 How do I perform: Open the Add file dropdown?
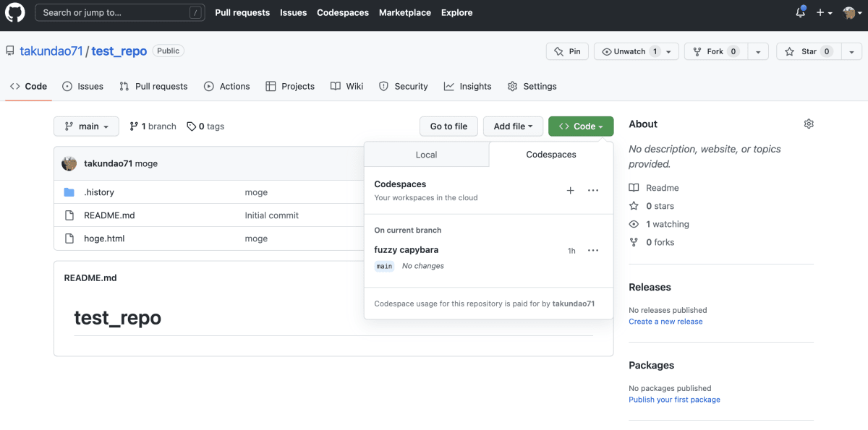click(x=513, y=126)
